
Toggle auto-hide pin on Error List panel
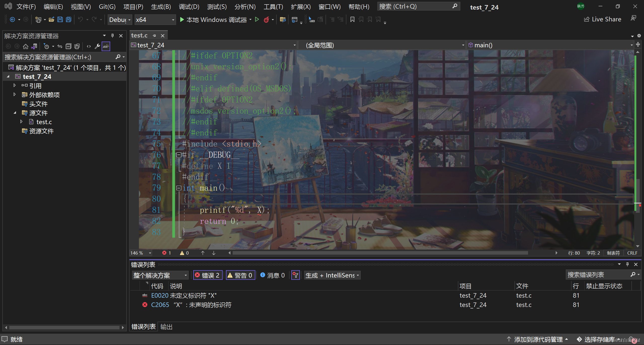[627, 264]
